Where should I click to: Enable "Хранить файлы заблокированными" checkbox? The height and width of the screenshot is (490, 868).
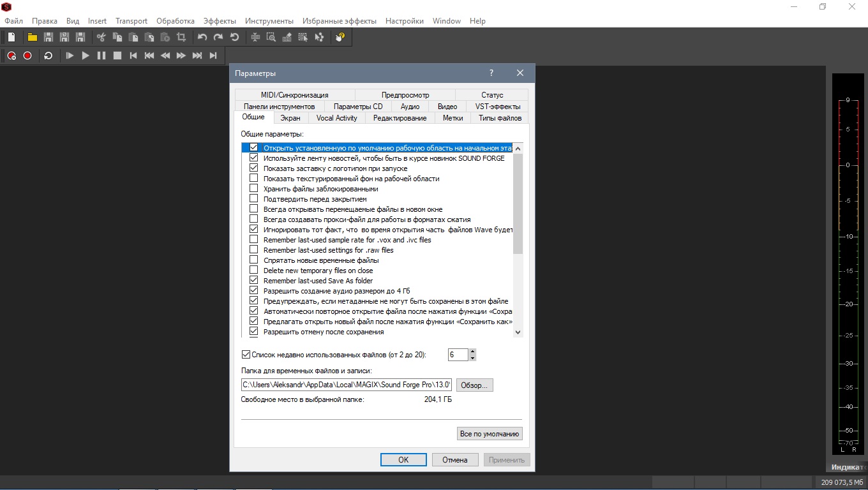pos(253,189)
